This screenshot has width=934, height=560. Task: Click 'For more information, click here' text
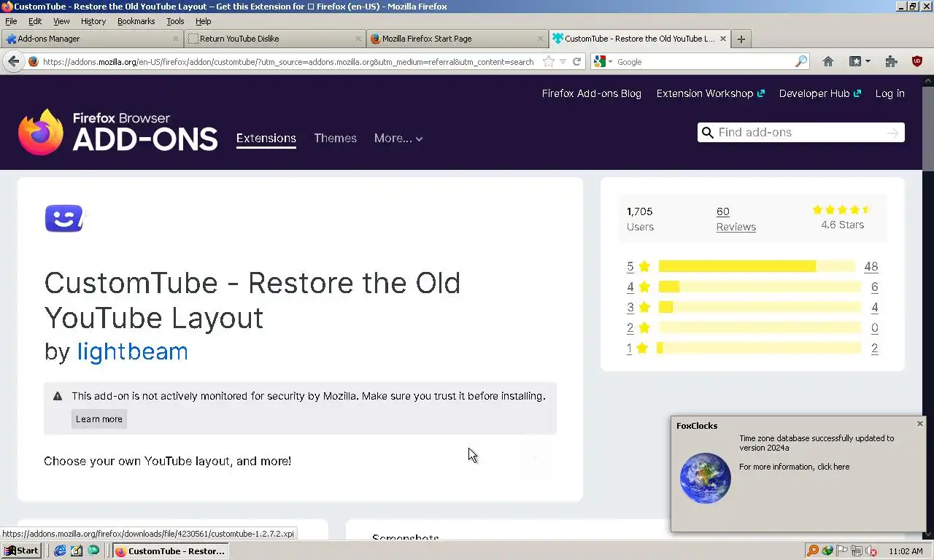pyautogui.click(x=794, y=467)
